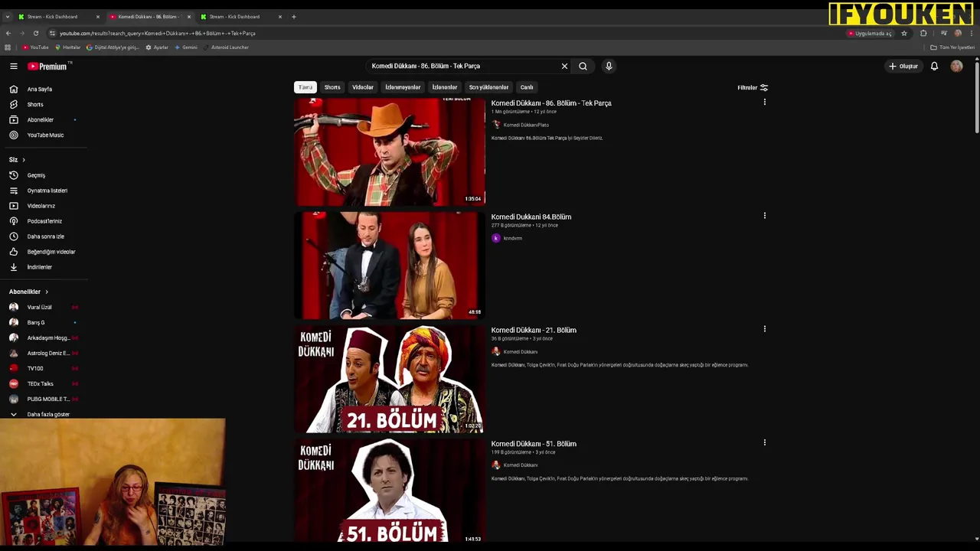Screen dimensions: 980x551
Task: Click the page vertical scrollbar
Action: [x=977, y=99]
